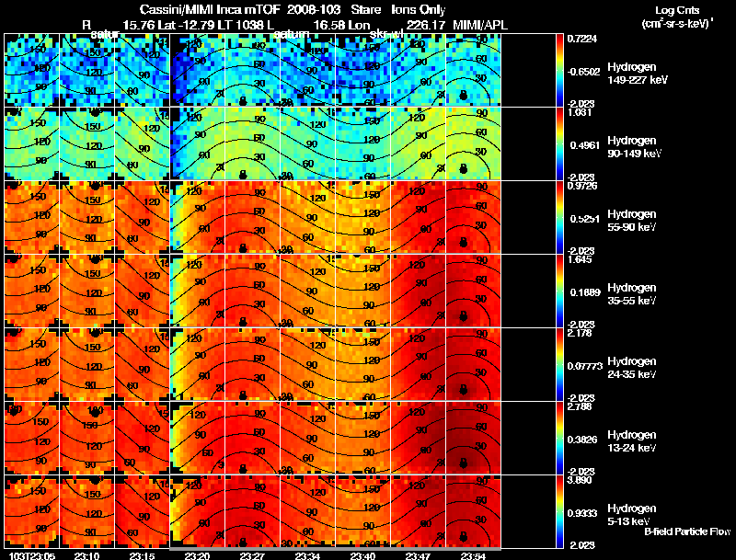Select the 'Log Cnts' colorbar heading
Screen dimensions: 736x560
tap(677, 10)
